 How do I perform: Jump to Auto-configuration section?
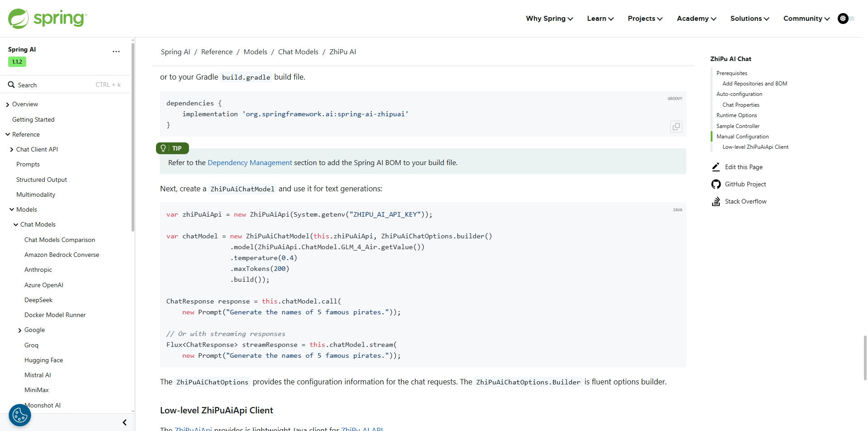click(739, 94)
